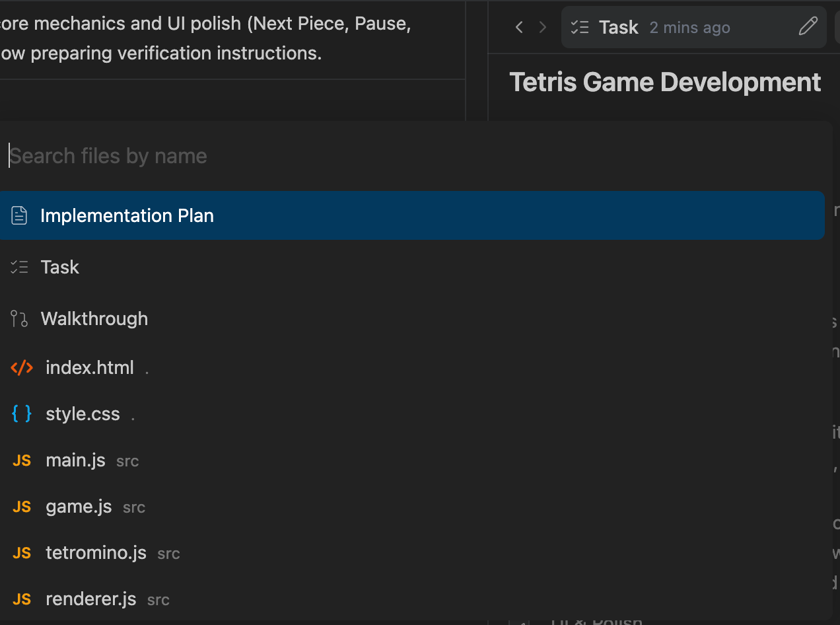Click the Tetris Game Development heading
The image size is (840, 625).
point(665,83)
